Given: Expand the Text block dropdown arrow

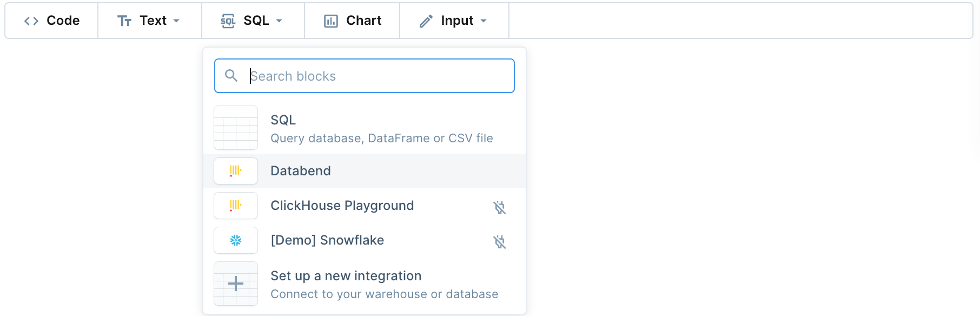Looking at the screenshot, I should pos(176,21).
